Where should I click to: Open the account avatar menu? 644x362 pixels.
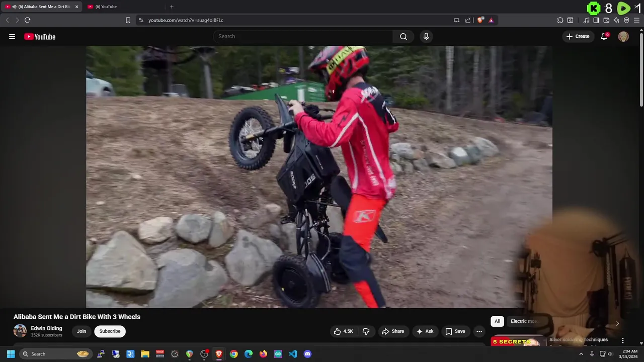click(x=623, y=36)
